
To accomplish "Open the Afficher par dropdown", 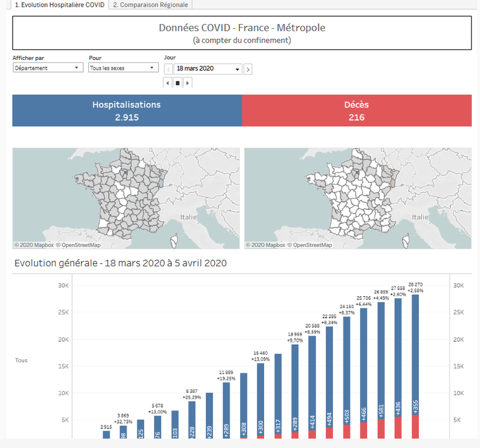I will coord(47,68).
